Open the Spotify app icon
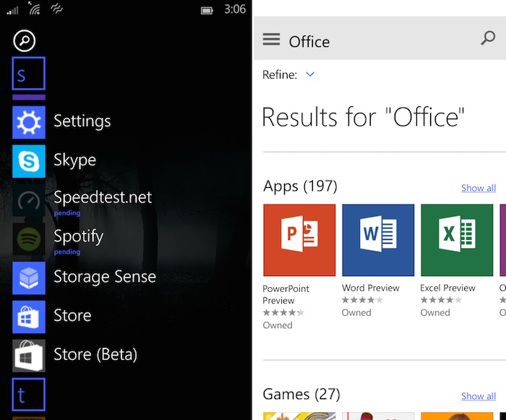506x420 pixels. point(29,239)
